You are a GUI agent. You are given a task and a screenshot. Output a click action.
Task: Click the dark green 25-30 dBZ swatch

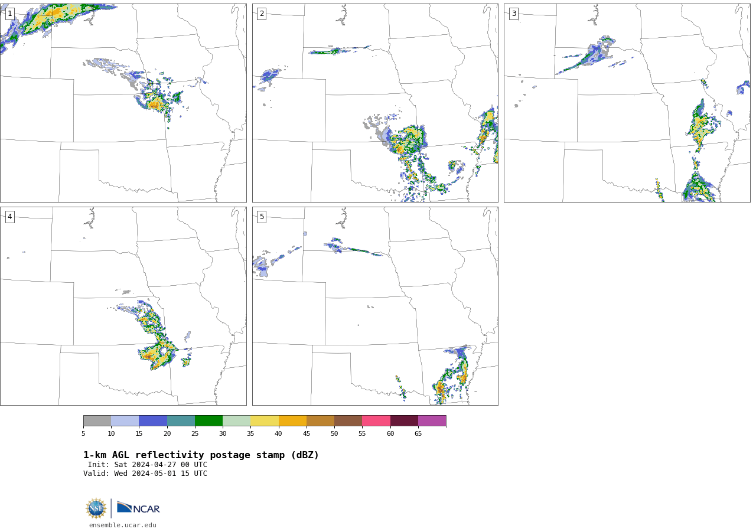208,421
